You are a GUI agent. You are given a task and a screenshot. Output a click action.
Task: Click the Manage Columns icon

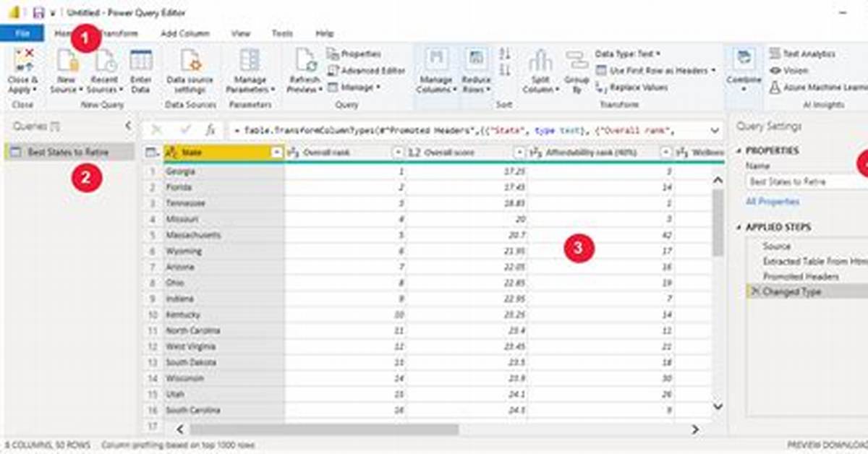pos(437,60)
